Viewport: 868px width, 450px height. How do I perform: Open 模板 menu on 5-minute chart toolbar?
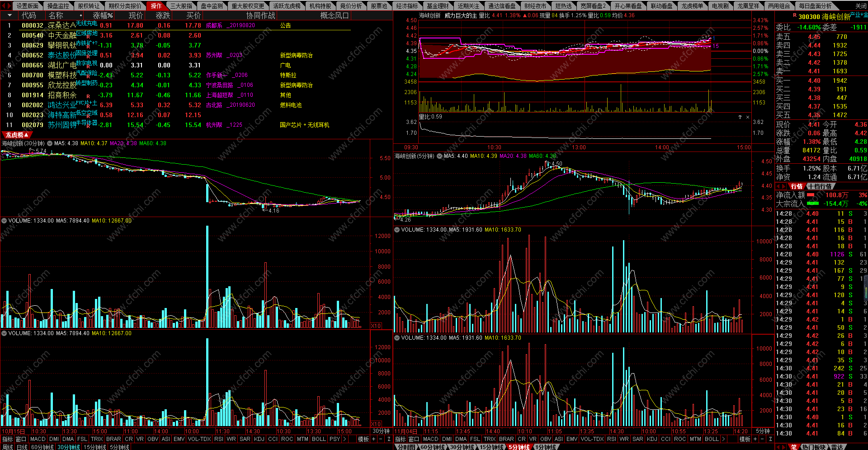[x=745, y=439]
